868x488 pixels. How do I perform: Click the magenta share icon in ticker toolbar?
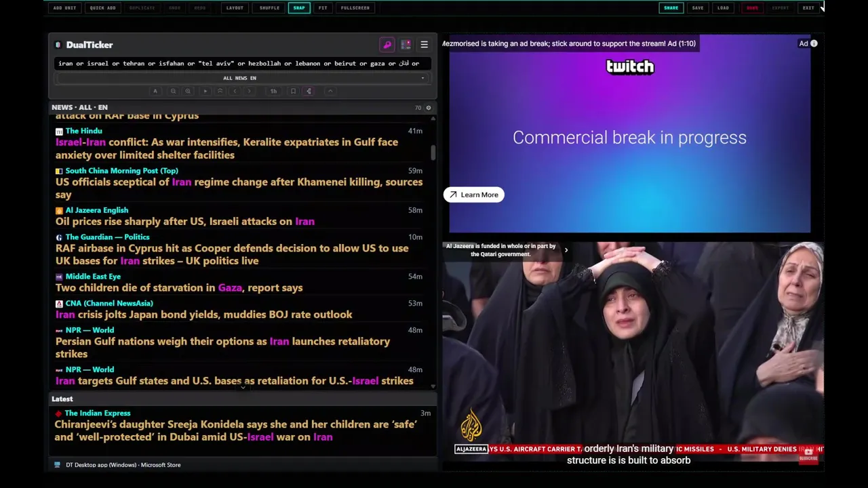[x=309, y=91]
